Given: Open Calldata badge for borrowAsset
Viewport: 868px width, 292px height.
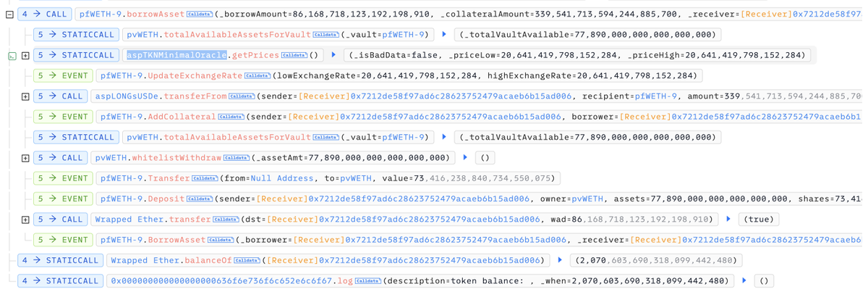Looking at the screenshot, I should (200, 14).
